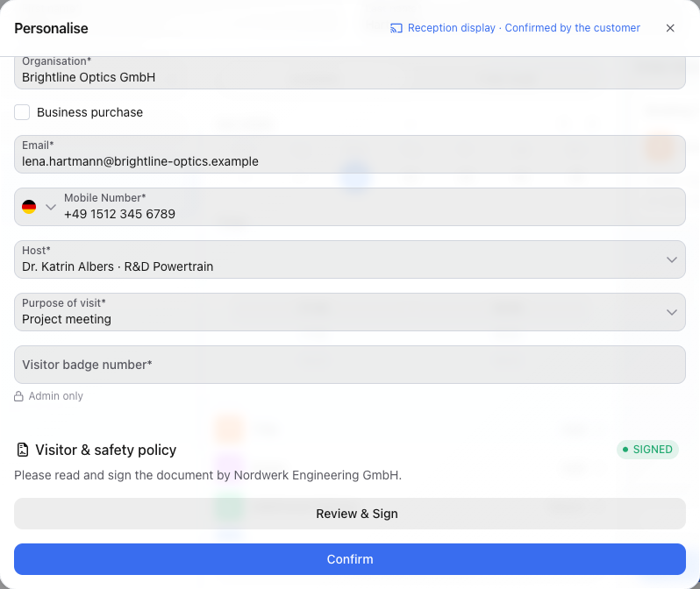This screenshot has height=589, width=700.
Task: Click the chevron on Purpose of visit field
Action: tap(671, 312)
